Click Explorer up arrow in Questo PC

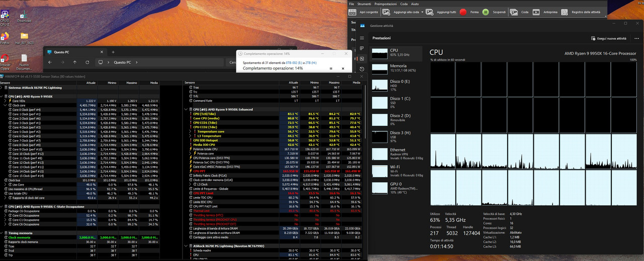click(x=74, y=62)
